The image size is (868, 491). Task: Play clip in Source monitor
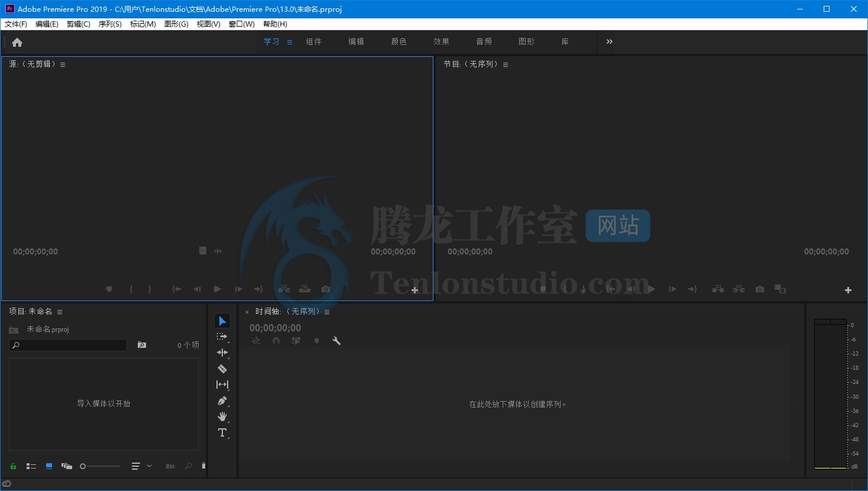coord(217,289)
